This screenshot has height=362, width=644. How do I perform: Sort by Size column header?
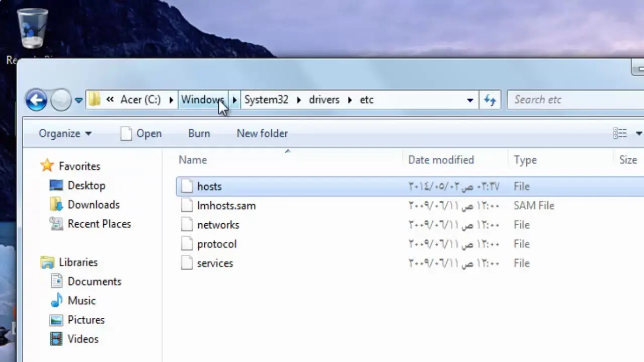628,160
